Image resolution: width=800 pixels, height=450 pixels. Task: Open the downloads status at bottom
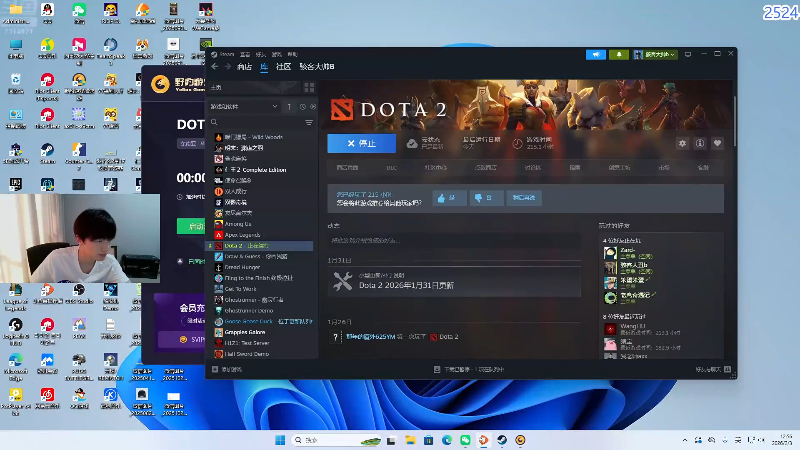click(468, 369)
